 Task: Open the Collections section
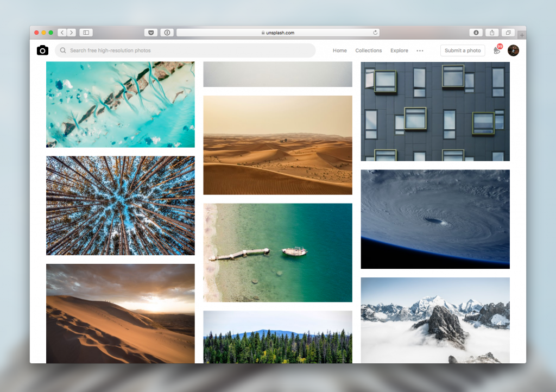[368, 50]
